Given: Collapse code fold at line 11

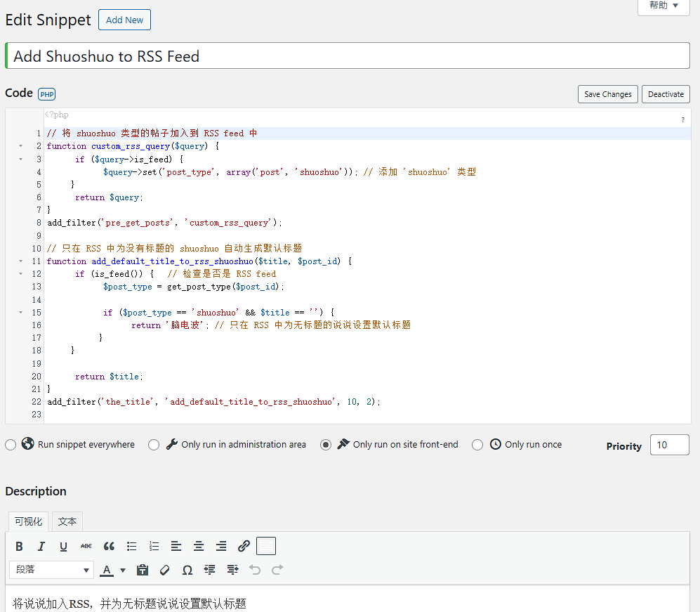Looking at the screenshot, I should coord(20,261).
